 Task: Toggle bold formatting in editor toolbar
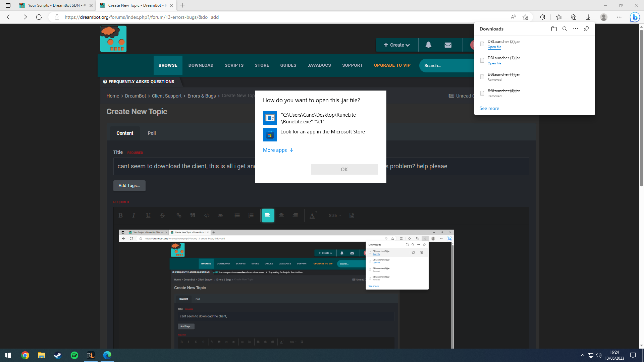click(x=121, y=216)
